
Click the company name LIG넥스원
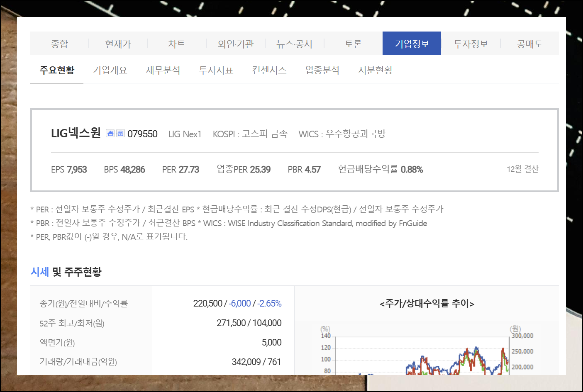76,133
